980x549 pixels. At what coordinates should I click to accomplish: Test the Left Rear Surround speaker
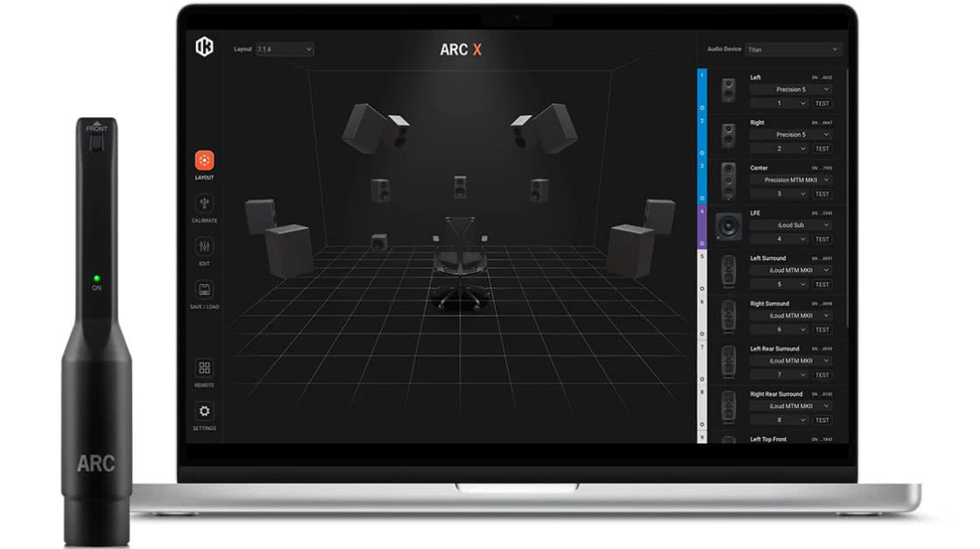[821, 375]
